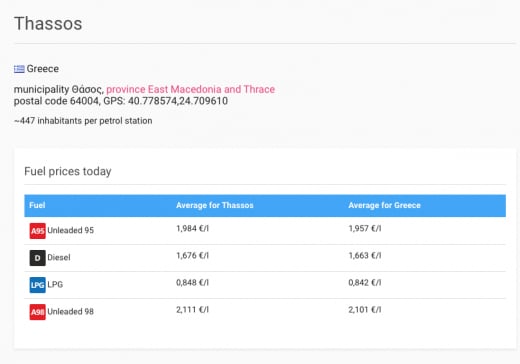This screenshot has height=364, width=520.
Task: Click the Fuel prices today heading
Action: pos(68,171)
